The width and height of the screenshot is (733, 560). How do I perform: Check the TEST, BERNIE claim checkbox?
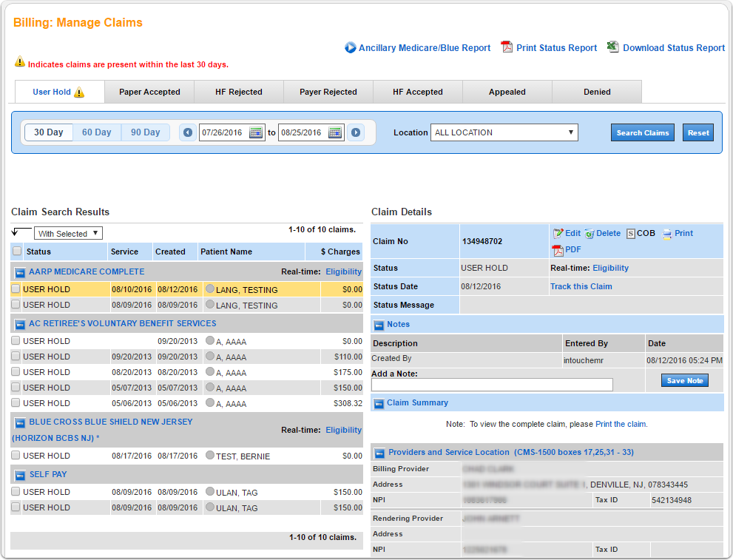[x=16, y=456]
